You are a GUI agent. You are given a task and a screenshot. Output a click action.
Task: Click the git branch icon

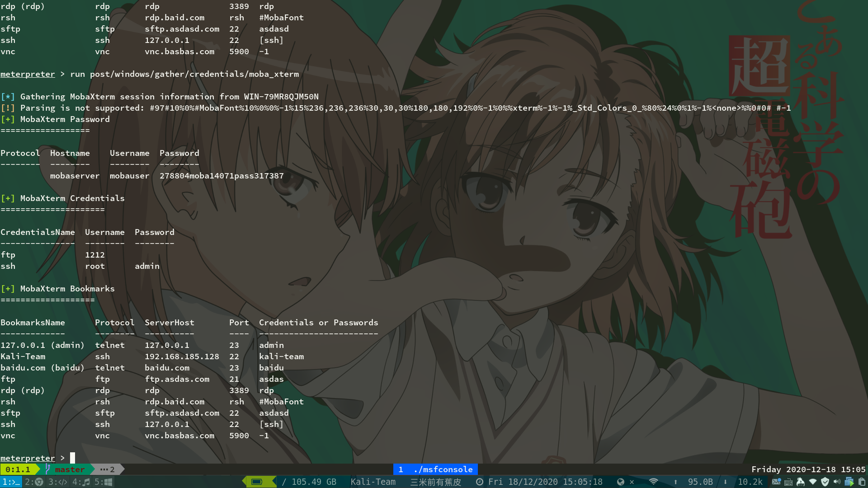click(x=47, y=469)
